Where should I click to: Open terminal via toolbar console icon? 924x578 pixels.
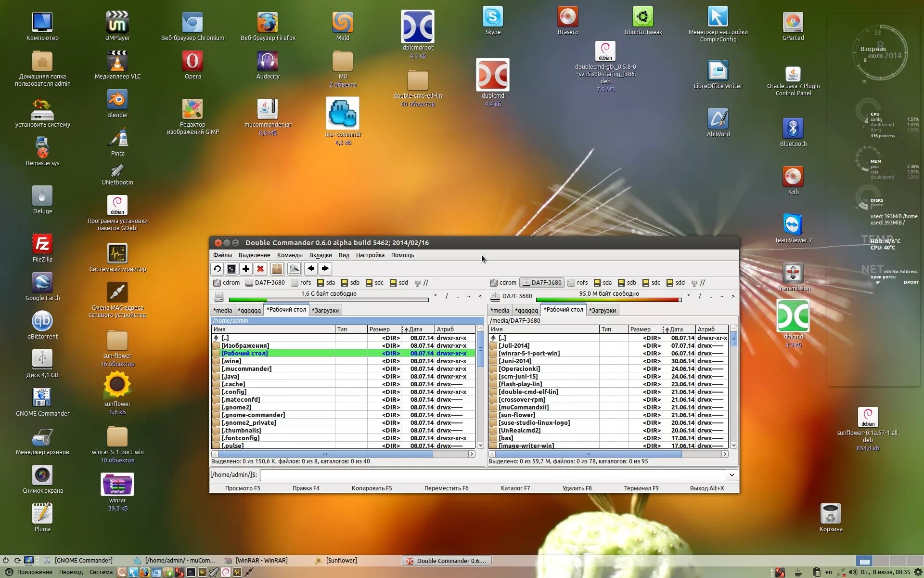click(x=231, y=269)
